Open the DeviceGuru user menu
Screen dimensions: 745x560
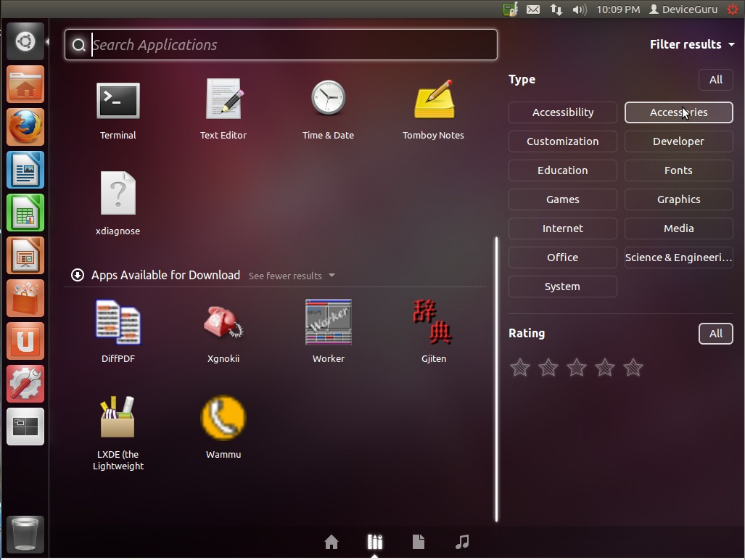[x=683, y=9]
